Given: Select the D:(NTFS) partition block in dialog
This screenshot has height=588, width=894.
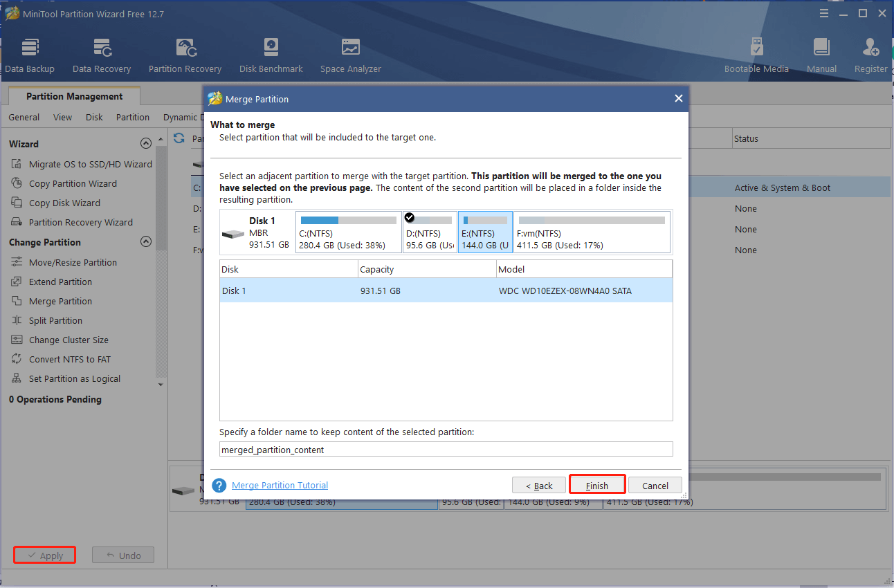Looking at the screenshot, I should point(430,232).
